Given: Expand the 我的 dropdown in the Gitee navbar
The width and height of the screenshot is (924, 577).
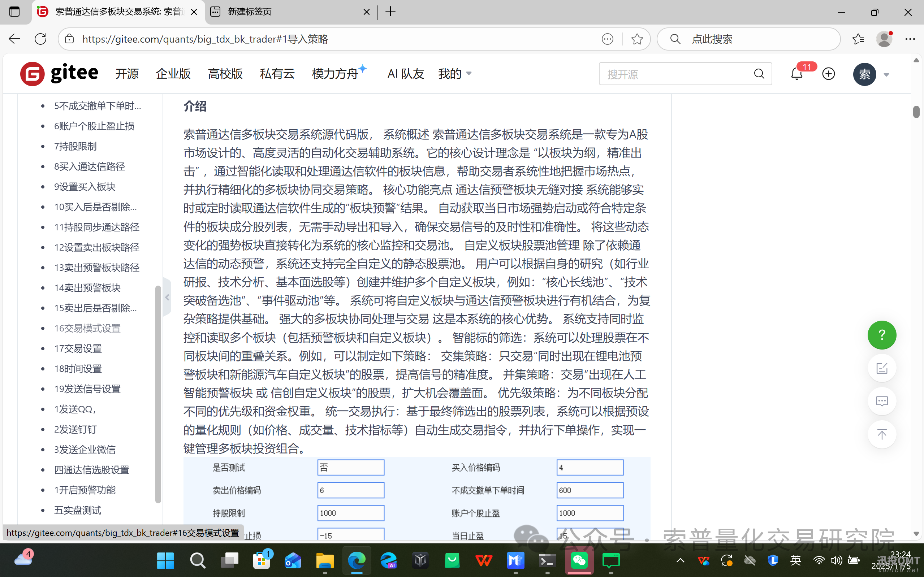Looking at the screenshot, I should point(454,74).
